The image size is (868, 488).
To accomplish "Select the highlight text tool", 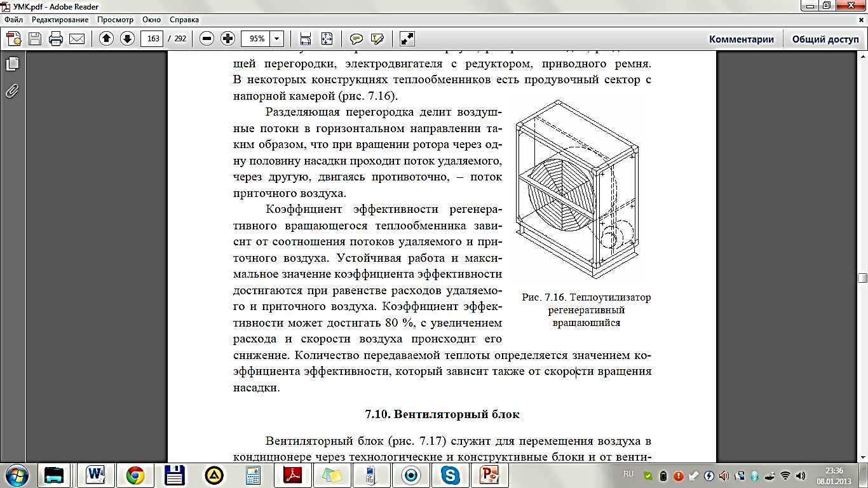I will coord(377,39).
